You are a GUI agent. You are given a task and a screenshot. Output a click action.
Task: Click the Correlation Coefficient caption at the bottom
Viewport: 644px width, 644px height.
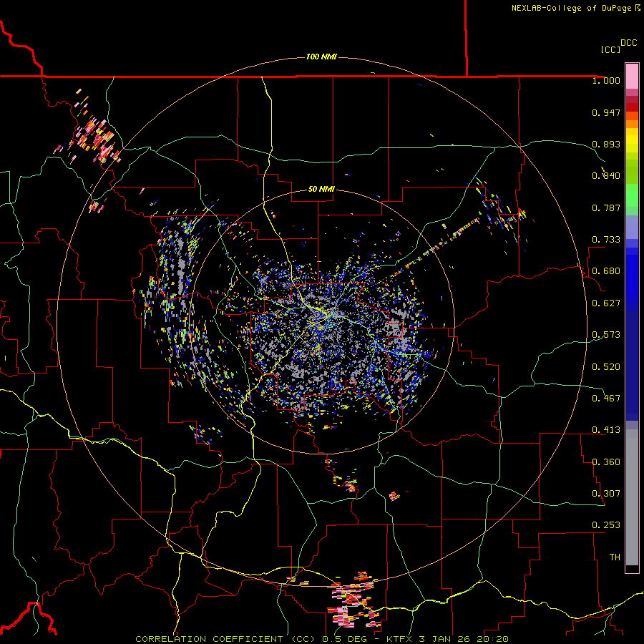point(322,639)
